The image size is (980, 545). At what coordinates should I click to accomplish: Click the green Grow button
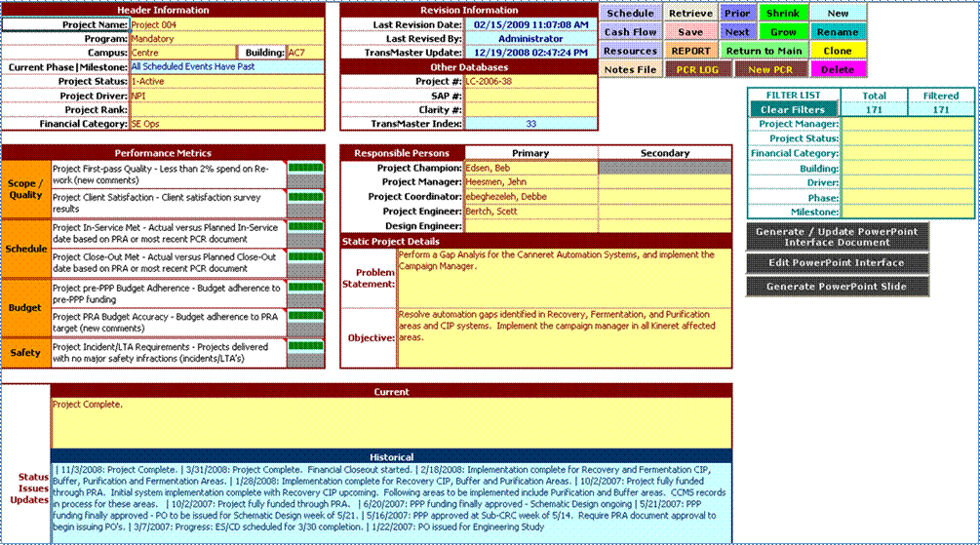(782, 32)
